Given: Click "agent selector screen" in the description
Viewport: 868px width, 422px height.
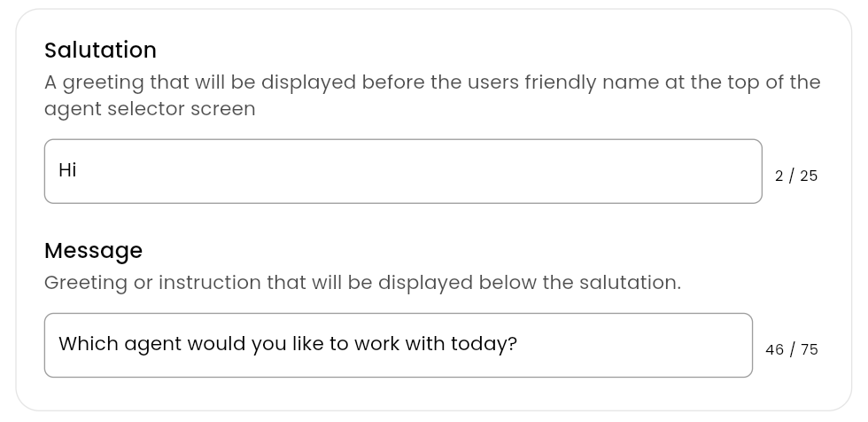Looking at the screenshot, I should click(150, 109).
